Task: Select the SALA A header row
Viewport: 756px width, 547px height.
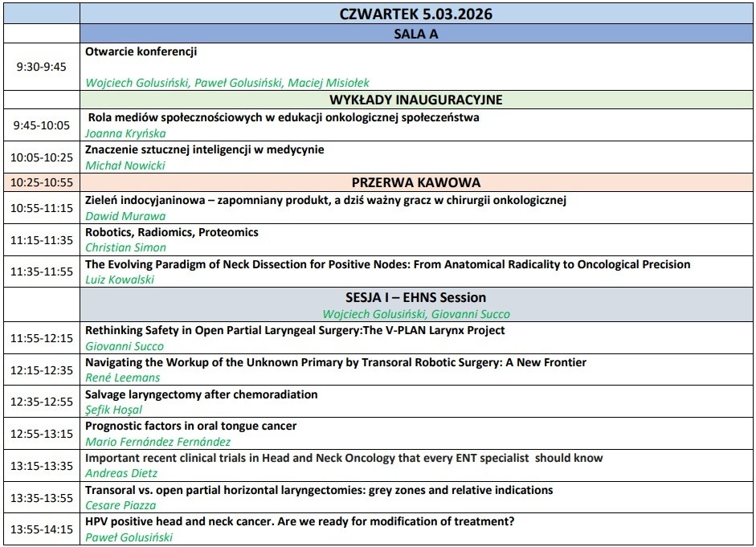Action: (416, 34)
